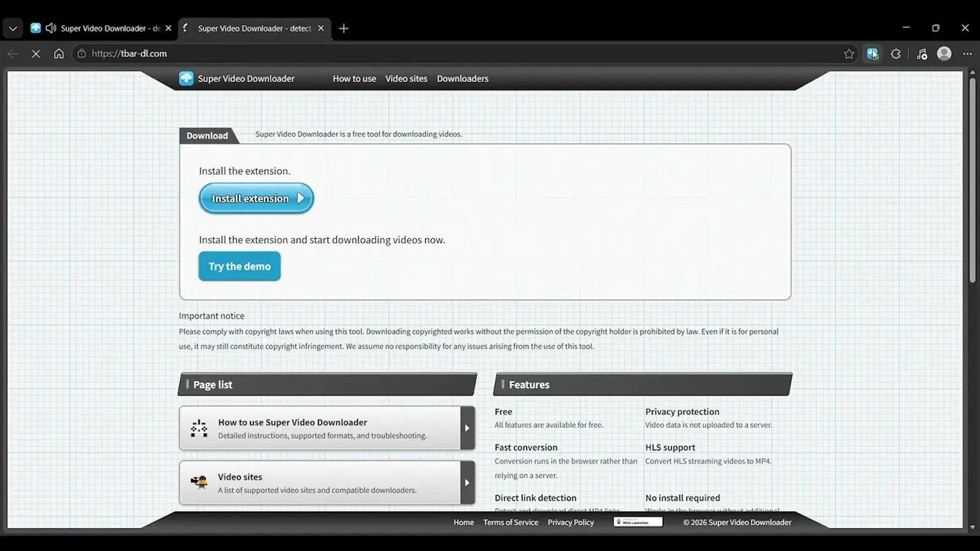Image resolution: width=980 pixels, height=551 pixels.
Task: Click the Super Video Downloader site logo
Action: (x=237, y=78)
